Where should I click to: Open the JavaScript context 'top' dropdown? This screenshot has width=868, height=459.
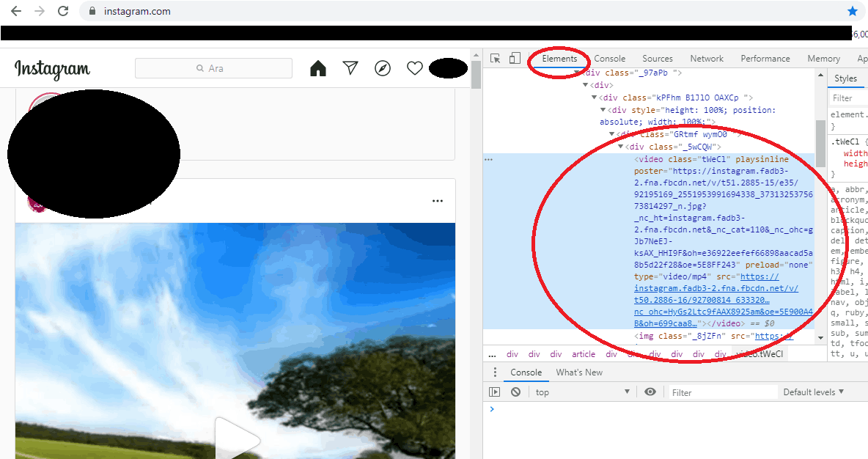pyautogui.click(x=582, y=392)
